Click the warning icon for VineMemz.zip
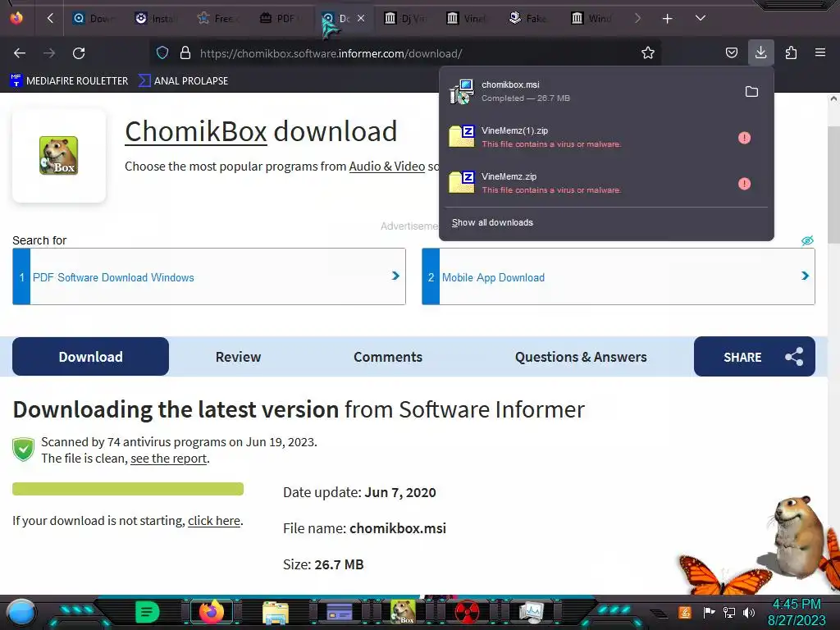The width and height of the screenshot is (840, 630). (x=744, y=184)
